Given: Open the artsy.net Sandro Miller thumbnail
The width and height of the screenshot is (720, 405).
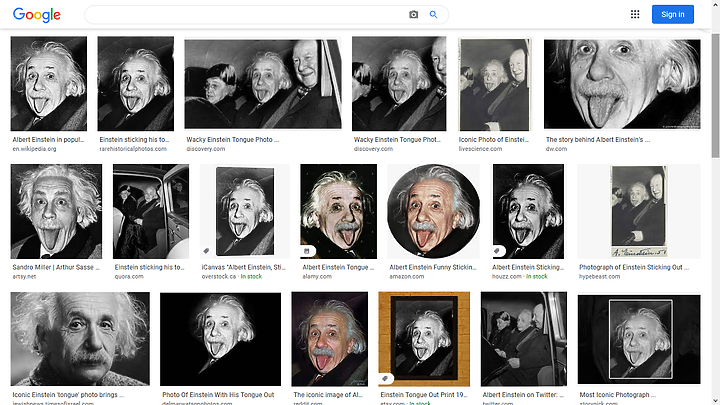Looking at the screenshot, I should (56, 211).
